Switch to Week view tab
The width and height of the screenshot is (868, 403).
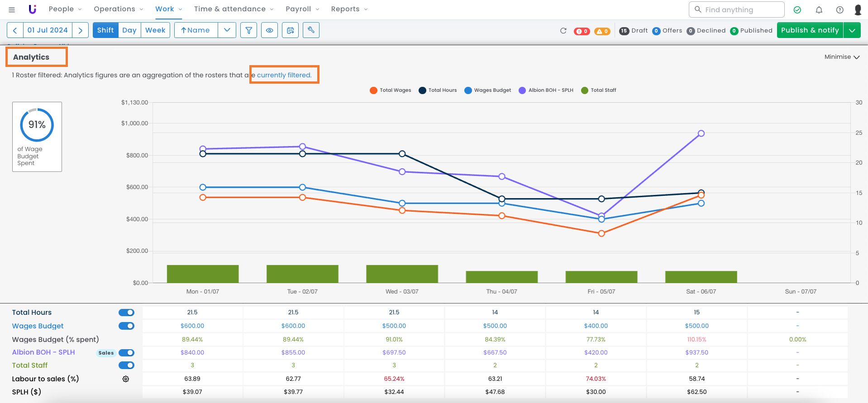pos(155,30)
